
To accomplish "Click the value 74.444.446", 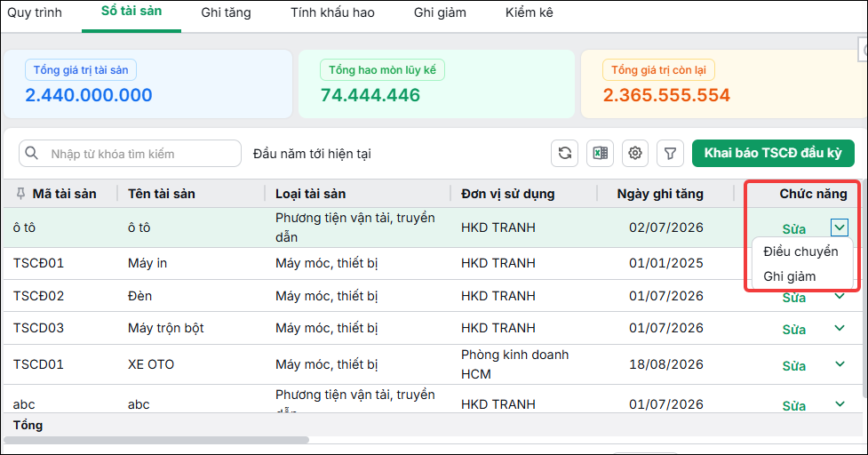I will click(370, 95).
